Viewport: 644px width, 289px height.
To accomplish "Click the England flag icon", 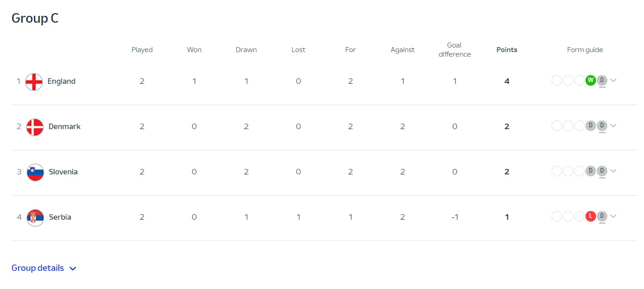I will point(34,82).
